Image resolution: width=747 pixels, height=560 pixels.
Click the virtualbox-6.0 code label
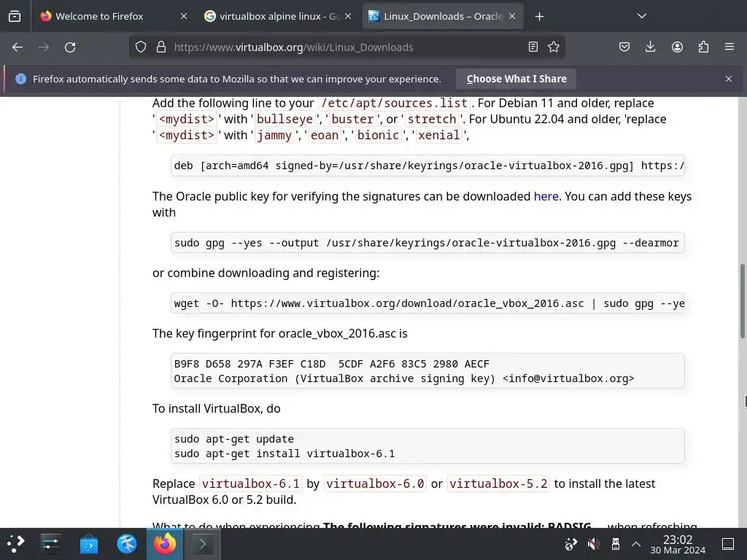click(375, 484)
